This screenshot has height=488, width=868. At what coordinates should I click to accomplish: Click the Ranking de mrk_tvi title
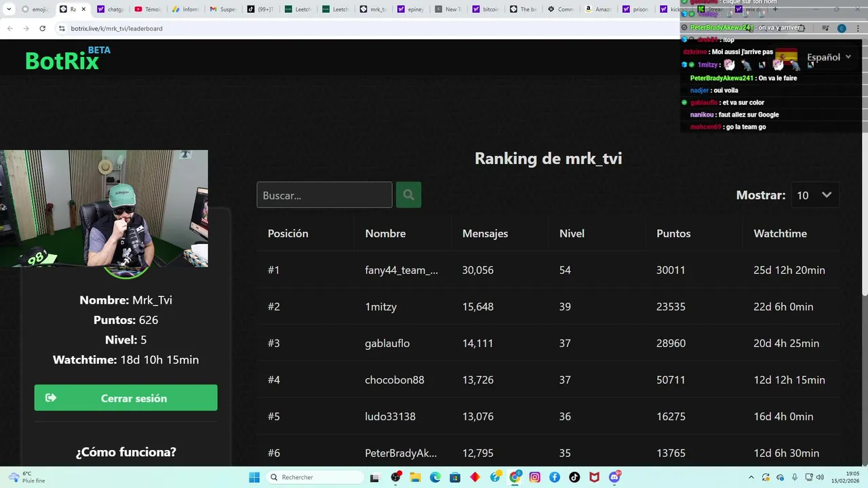point(548,158)
